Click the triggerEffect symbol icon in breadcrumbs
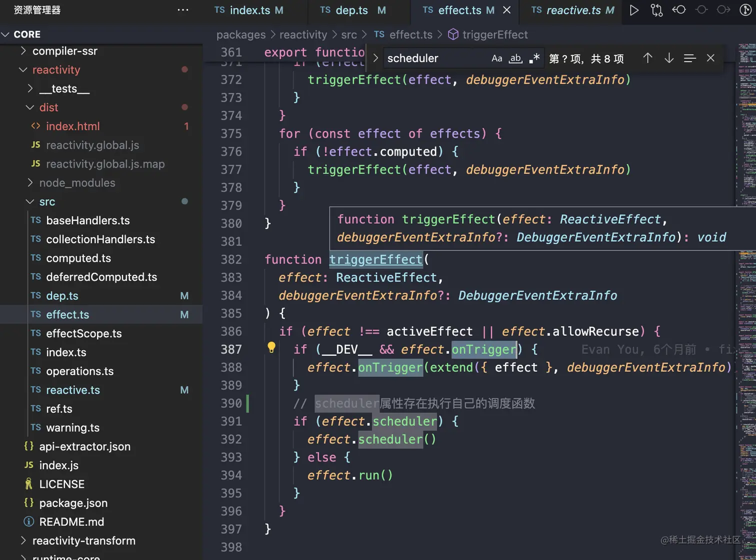This screenshot has width=756, height=560. 453,35
